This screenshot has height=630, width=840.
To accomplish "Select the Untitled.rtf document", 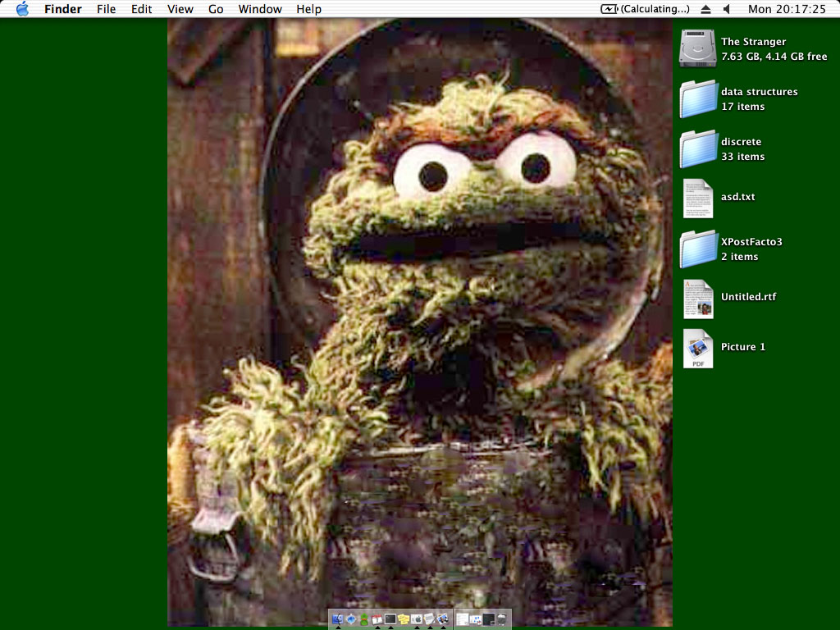I will click(698, 299).
